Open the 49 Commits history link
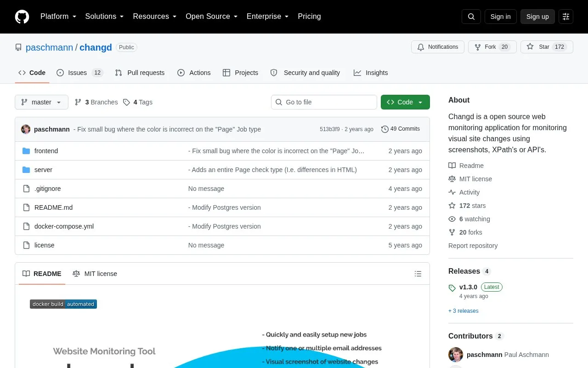Viewport: 588px width, 368px height. (x=401, y=129)
